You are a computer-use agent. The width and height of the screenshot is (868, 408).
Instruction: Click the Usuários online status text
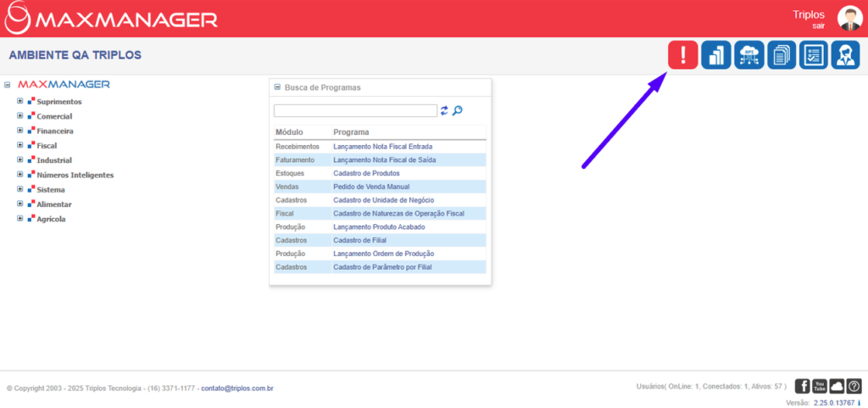point(711,386)
